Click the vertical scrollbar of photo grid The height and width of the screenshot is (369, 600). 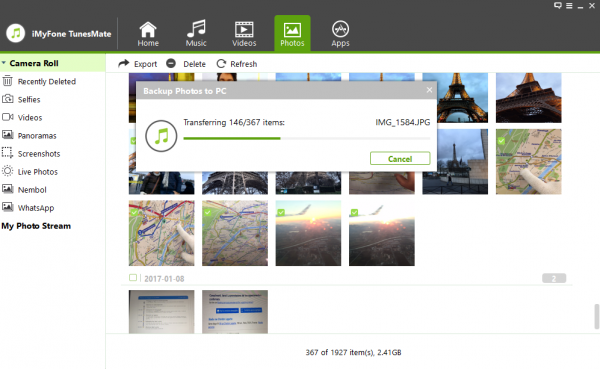[597, 317]
